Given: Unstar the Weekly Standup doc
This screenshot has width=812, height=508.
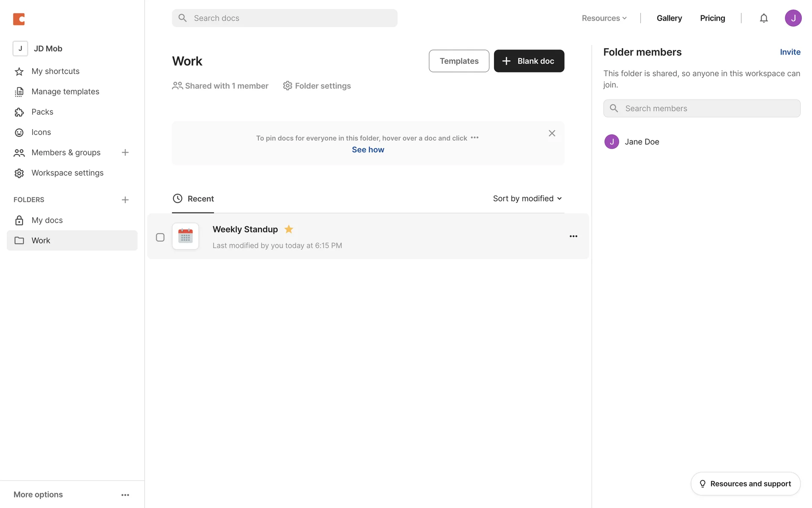Looking at the screenshot, I should tap(289, 229).
